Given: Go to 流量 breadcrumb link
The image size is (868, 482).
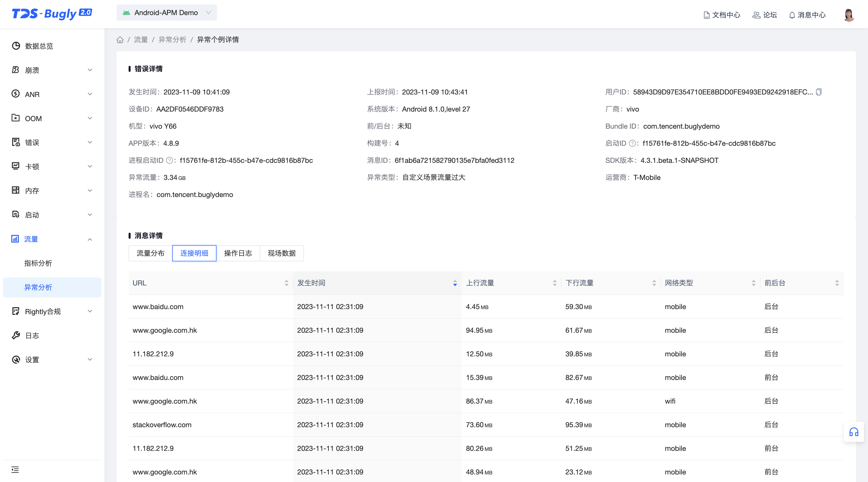Looking at the screenshot, I should point(141,40).
